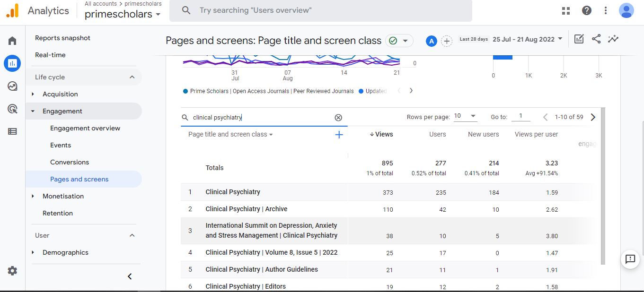
Task: Open the Insights sparkline icon
Action: tap(613, 39)
